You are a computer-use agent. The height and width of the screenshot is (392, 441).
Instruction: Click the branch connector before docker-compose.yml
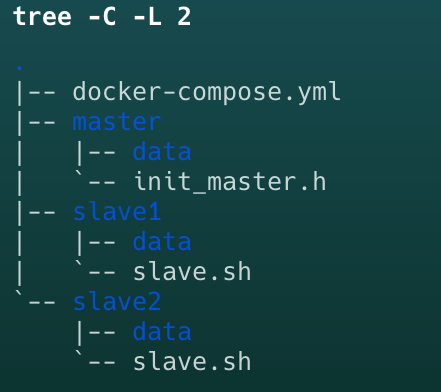tap(36, 92)
